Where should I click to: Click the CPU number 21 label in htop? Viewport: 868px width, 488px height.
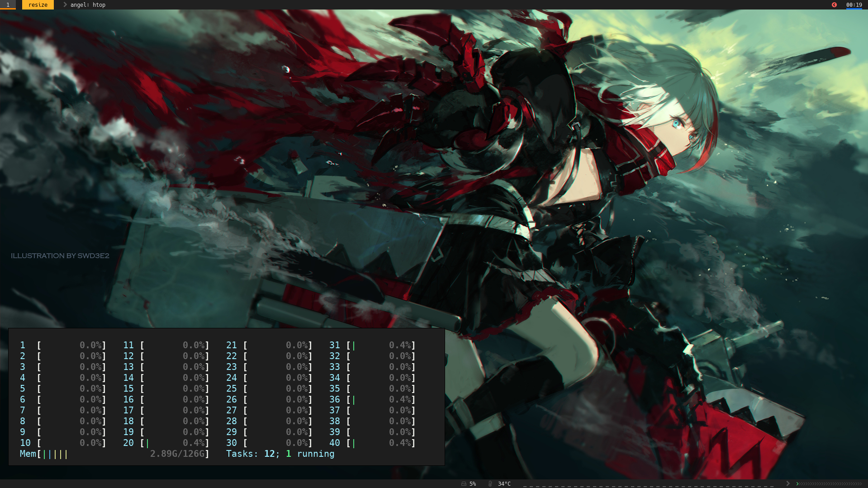click(x=232, y=346)
